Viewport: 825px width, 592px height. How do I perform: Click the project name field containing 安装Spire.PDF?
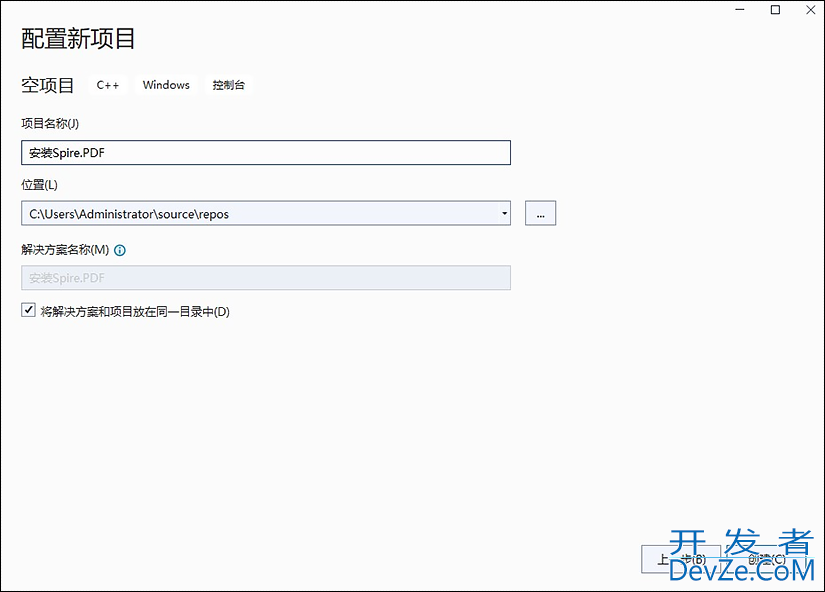[266, 153]
